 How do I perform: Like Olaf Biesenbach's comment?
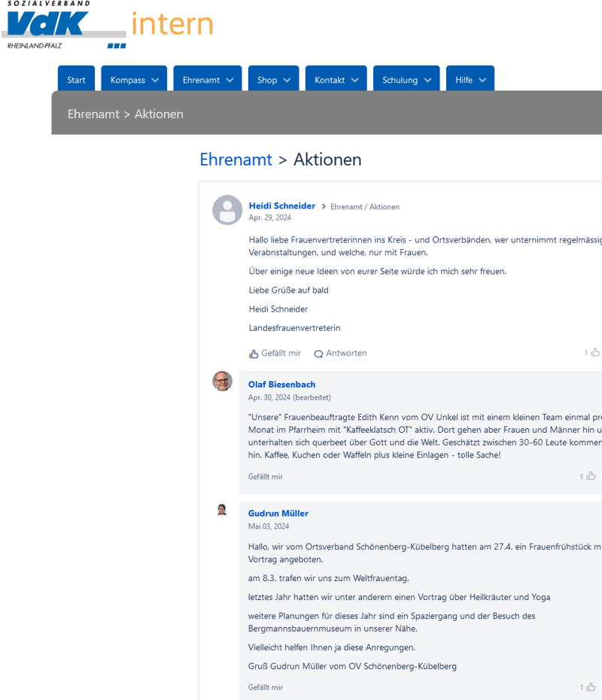tap(266, 476)
